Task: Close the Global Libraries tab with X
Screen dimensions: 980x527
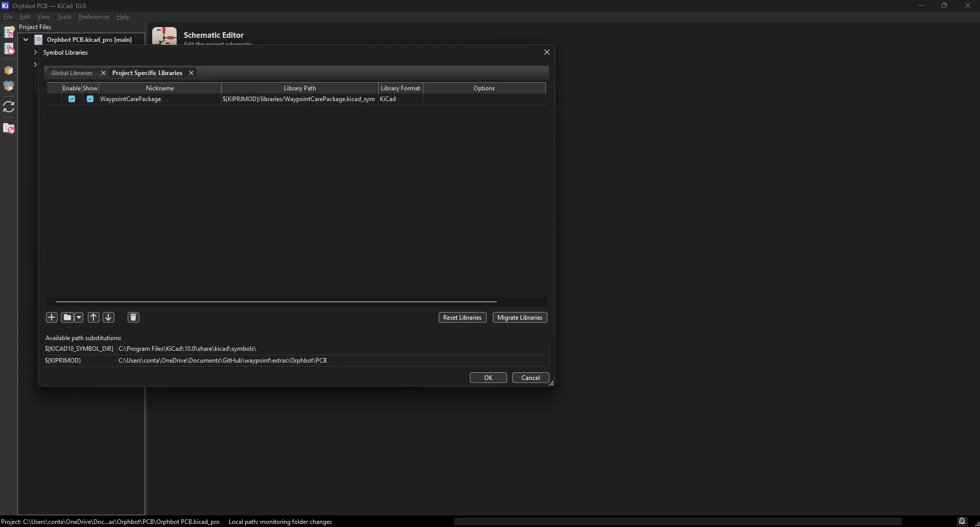Action: click(103, 73)
